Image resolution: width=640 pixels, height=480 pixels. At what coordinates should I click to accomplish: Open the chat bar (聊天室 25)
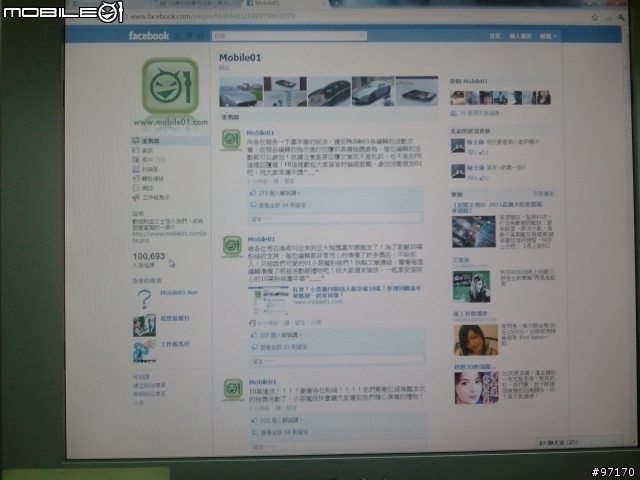pyautogui.click(x=578, y=442)
